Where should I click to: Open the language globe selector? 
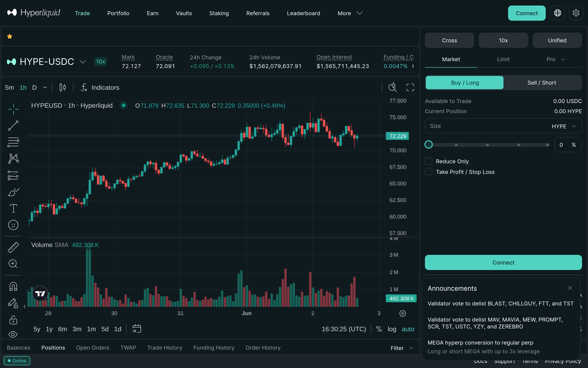pos(557,13)
